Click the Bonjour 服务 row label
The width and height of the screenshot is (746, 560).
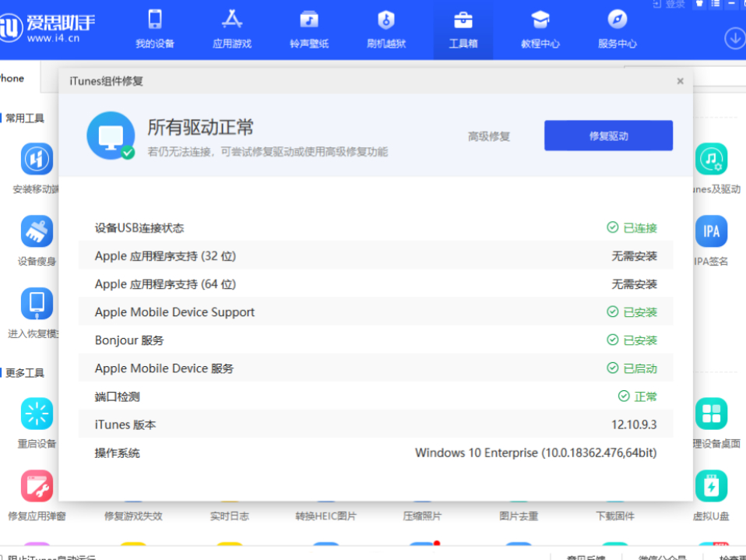[129, 340]
